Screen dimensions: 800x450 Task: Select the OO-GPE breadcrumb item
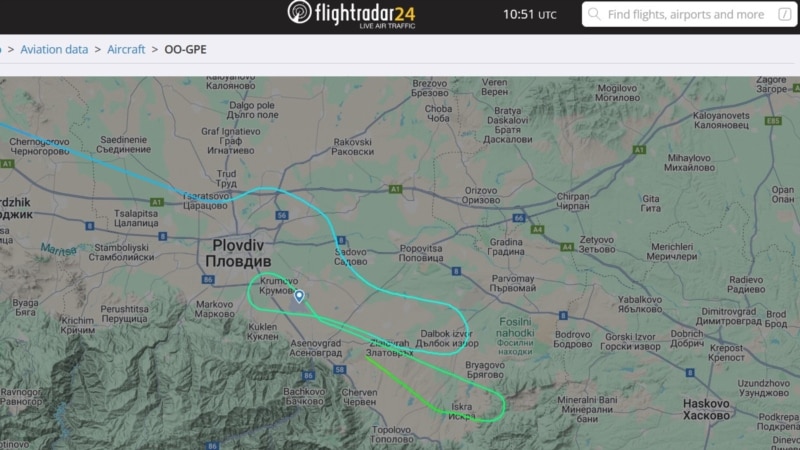[x=185, y=49]
